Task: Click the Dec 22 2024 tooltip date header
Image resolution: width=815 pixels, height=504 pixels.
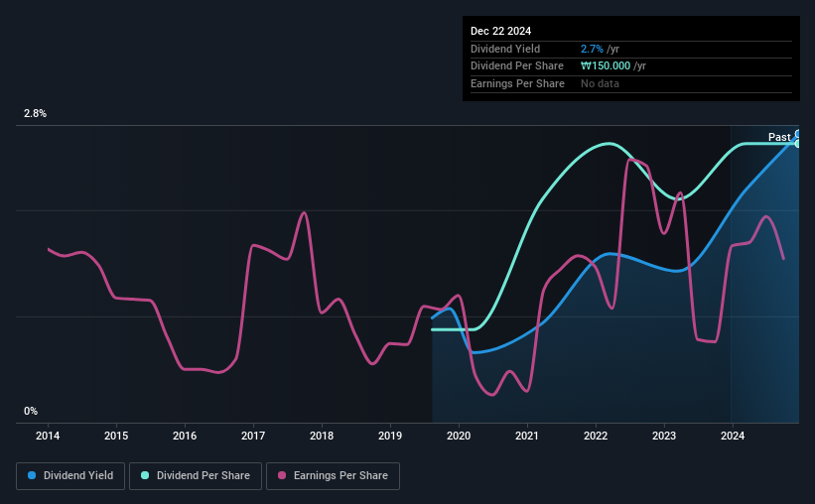Action: click(500, 31)
